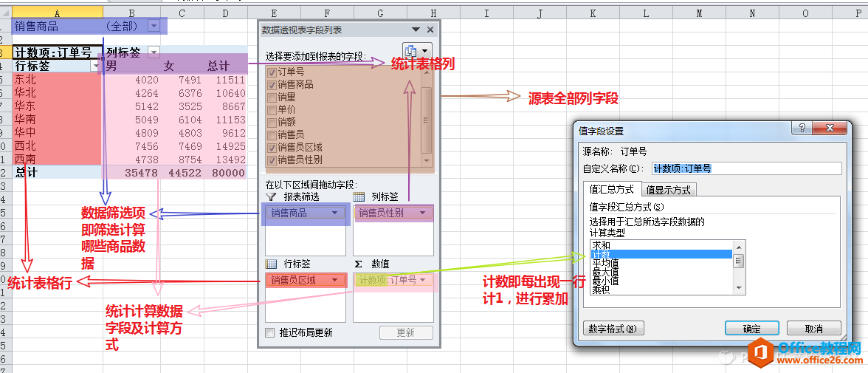The image size is (868, 373).
Task: Open the field list panel options arrow
Action: [x=416, y=30]
